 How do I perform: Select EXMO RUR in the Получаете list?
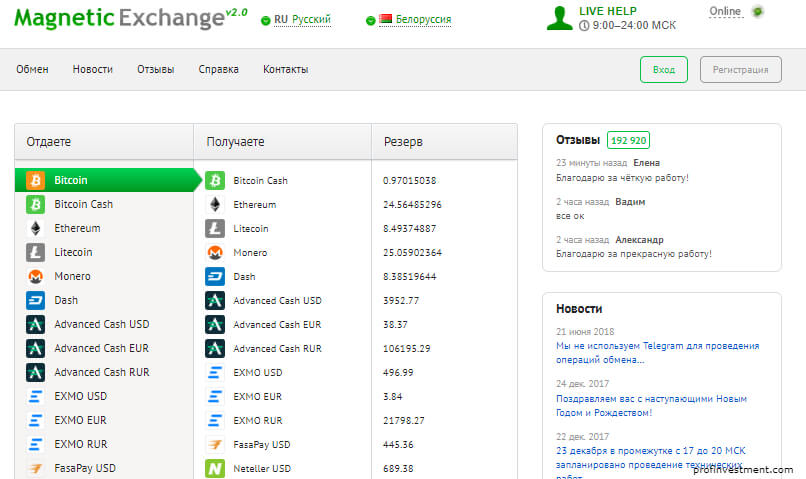click(x=258, y=420)
